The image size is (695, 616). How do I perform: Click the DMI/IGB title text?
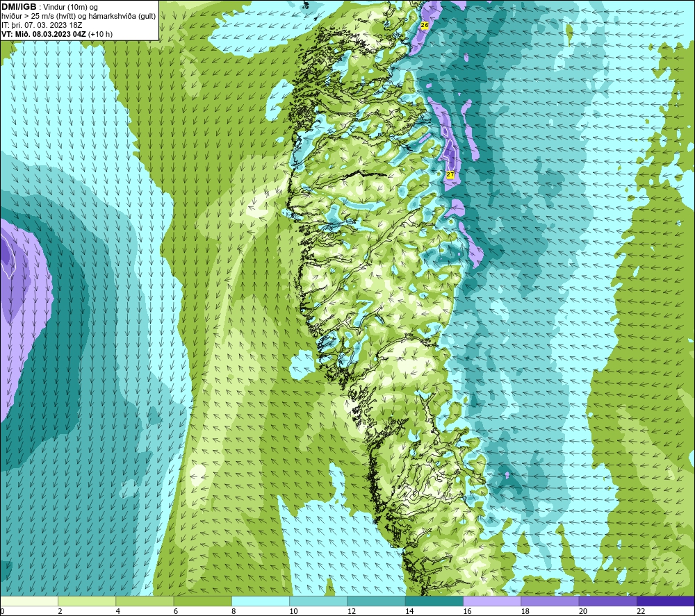point(19,7)
